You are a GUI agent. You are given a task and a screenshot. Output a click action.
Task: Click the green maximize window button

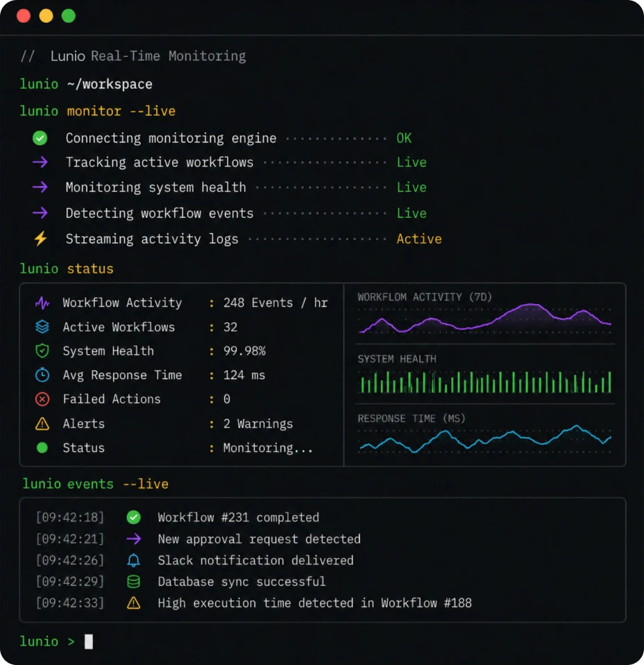coord(68,16)
